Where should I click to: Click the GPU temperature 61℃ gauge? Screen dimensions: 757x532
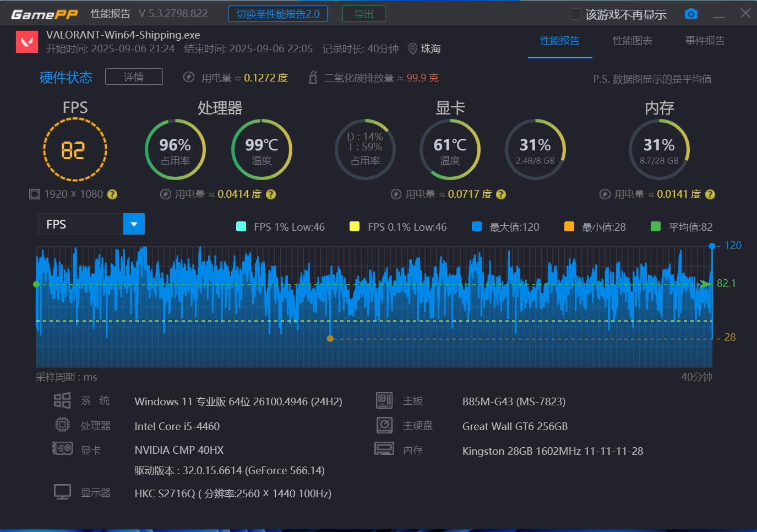tap(450, 150)
